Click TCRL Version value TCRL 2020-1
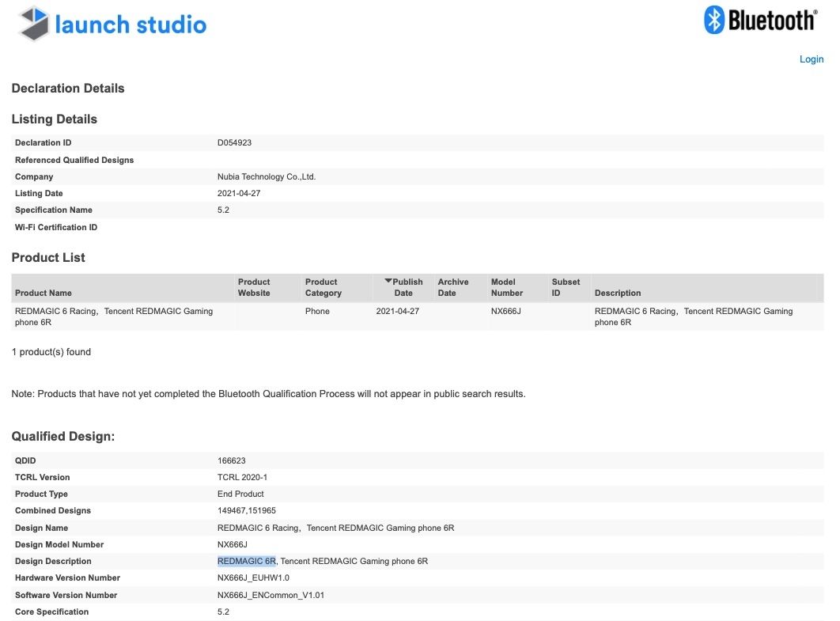 click(242, 477)
